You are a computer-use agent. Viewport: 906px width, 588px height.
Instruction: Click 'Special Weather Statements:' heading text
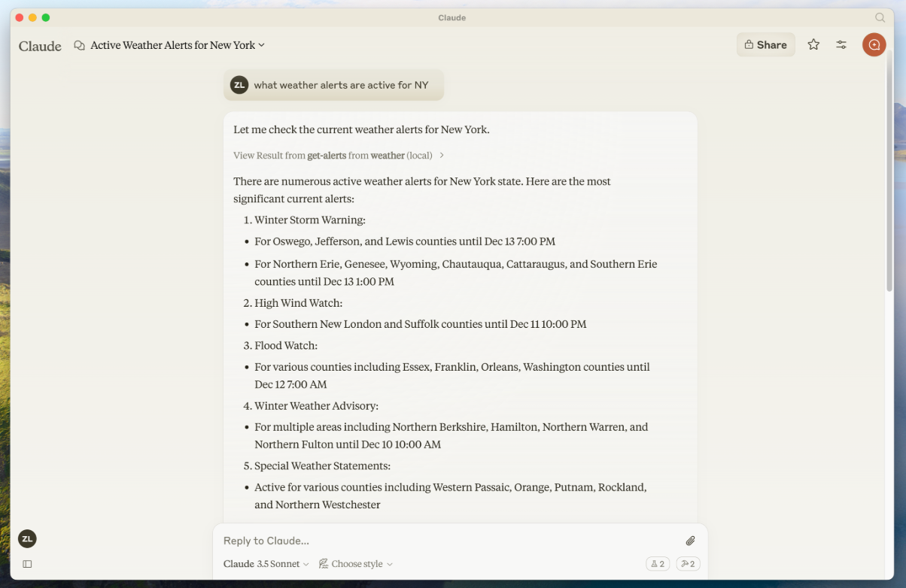coord(322,466)
